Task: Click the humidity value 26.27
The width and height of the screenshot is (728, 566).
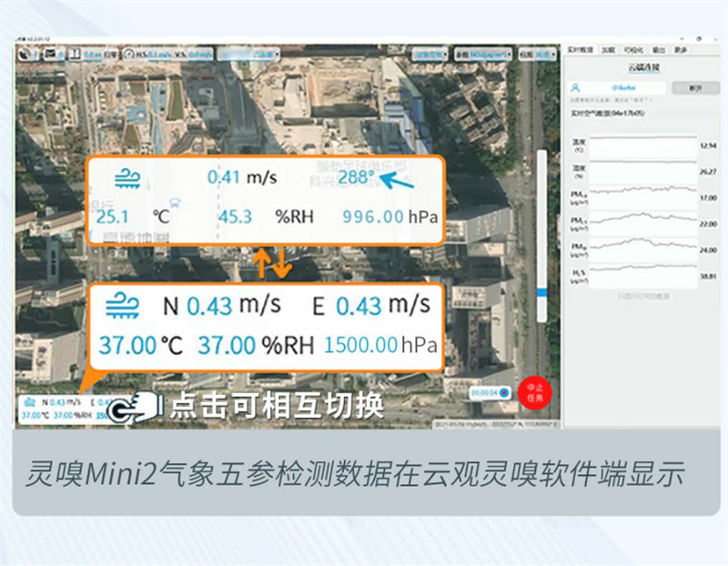Action: [708, 172]
